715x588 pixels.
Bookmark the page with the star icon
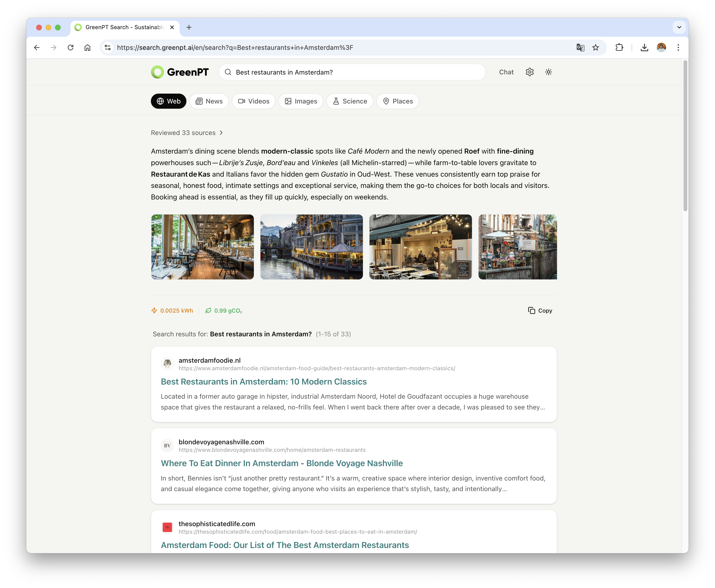click(x=596, y=48)
